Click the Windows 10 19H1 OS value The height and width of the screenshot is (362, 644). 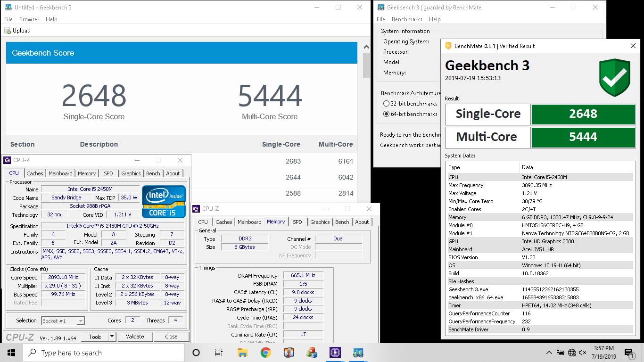551,265
